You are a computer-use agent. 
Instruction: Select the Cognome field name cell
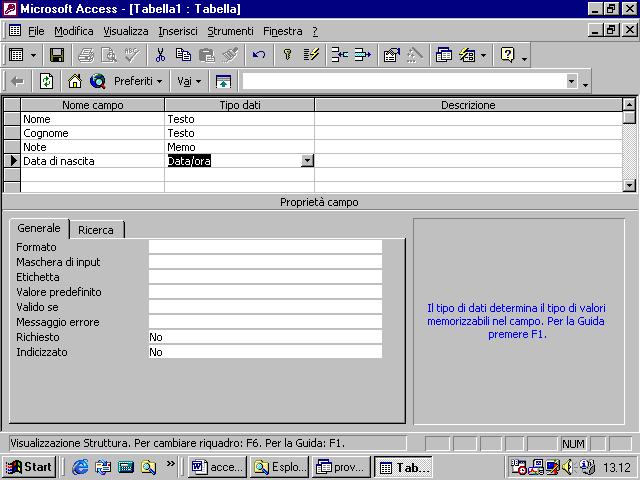tap(93, 133)
